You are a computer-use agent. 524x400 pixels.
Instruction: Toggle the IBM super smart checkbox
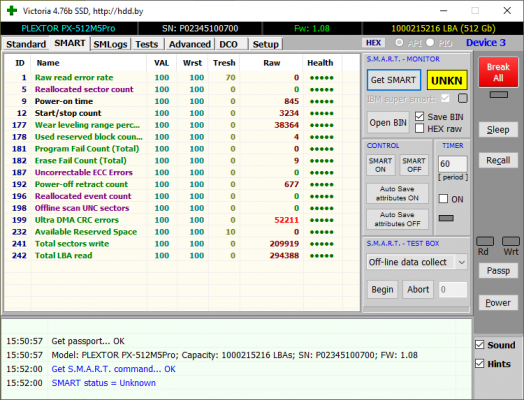(x=445, y=98)
